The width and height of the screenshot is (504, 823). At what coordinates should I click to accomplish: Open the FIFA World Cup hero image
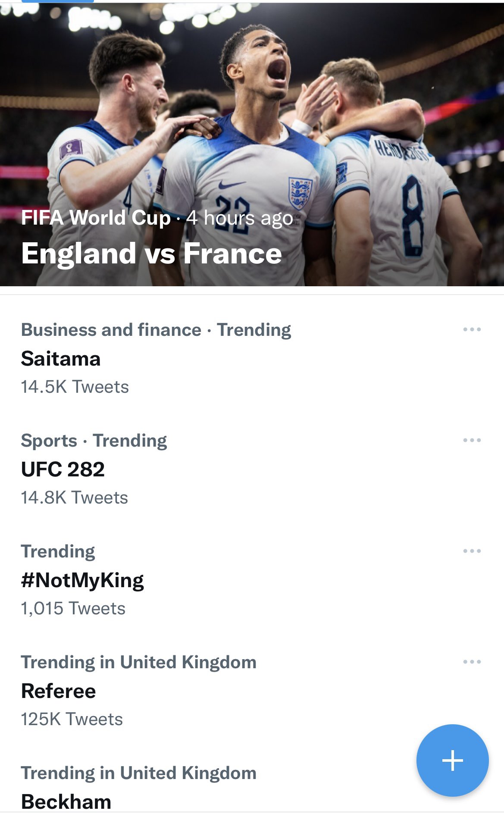252,129
